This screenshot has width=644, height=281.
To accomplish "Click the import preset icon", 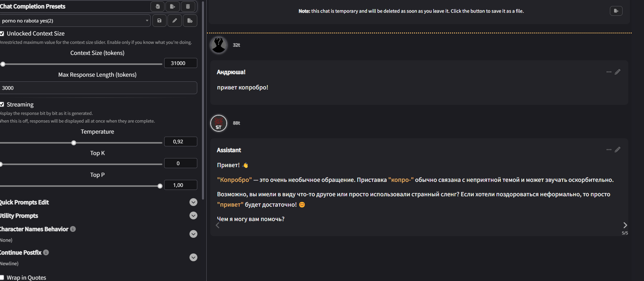I will [157, 6].
